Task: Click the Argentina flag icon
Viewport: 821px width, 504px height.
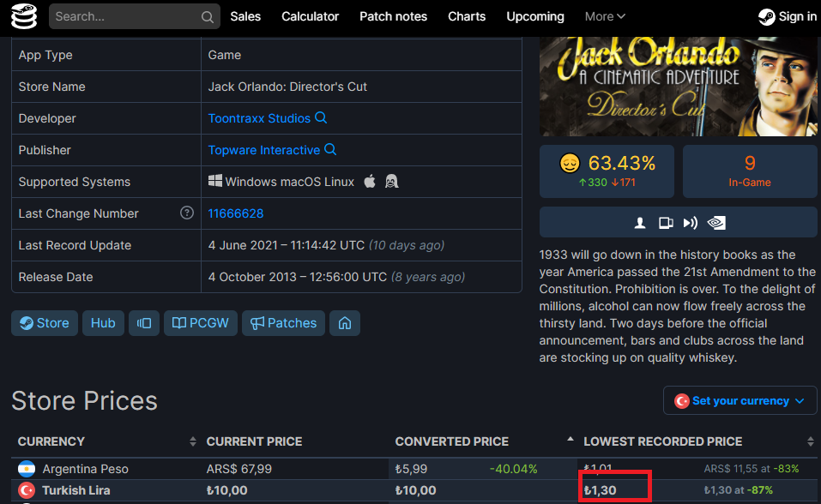Action: [x=27, y=468]
